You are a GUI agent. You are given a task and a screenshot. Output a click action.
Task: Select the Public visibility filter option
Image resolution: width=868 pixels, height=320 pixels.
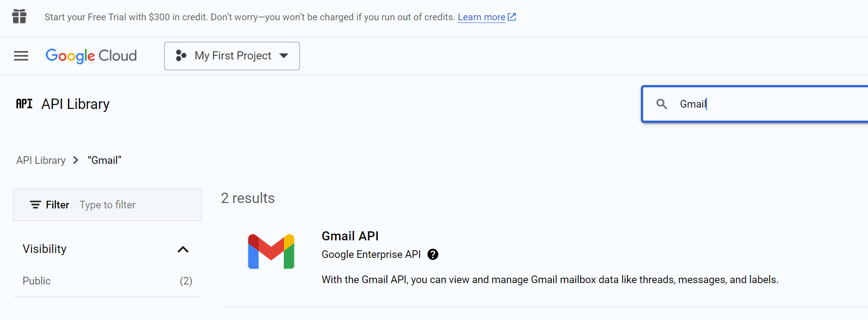click(x=37, y=281)
